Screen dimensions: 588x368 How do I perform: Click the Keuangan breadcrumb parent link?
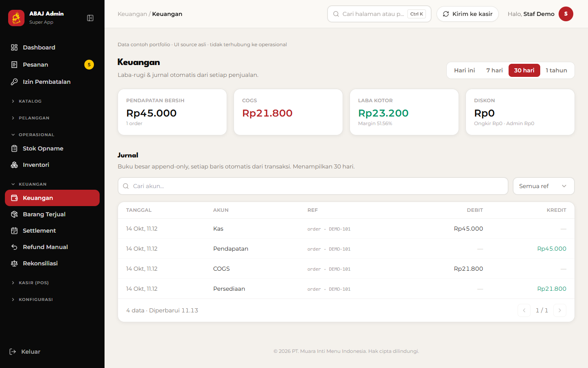pyautogui.click(x=132, y=14)
